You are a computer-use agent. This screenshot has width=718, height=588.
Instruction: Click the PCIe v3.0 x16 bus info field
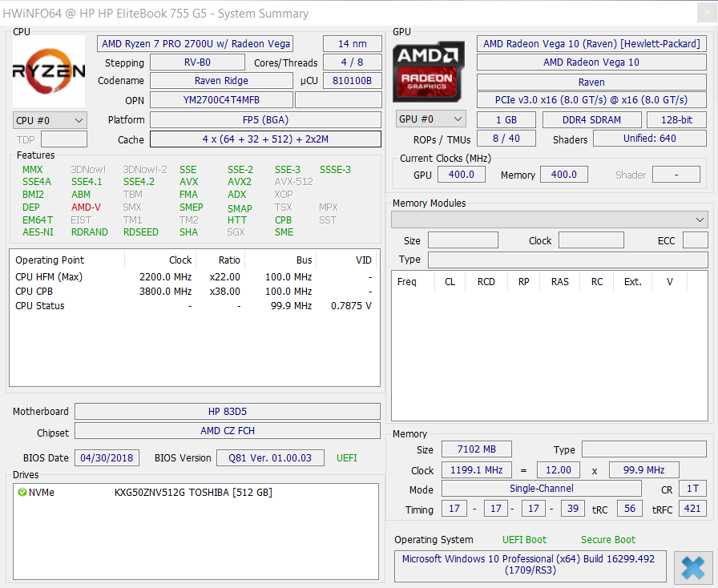click(x=591, y=100)
